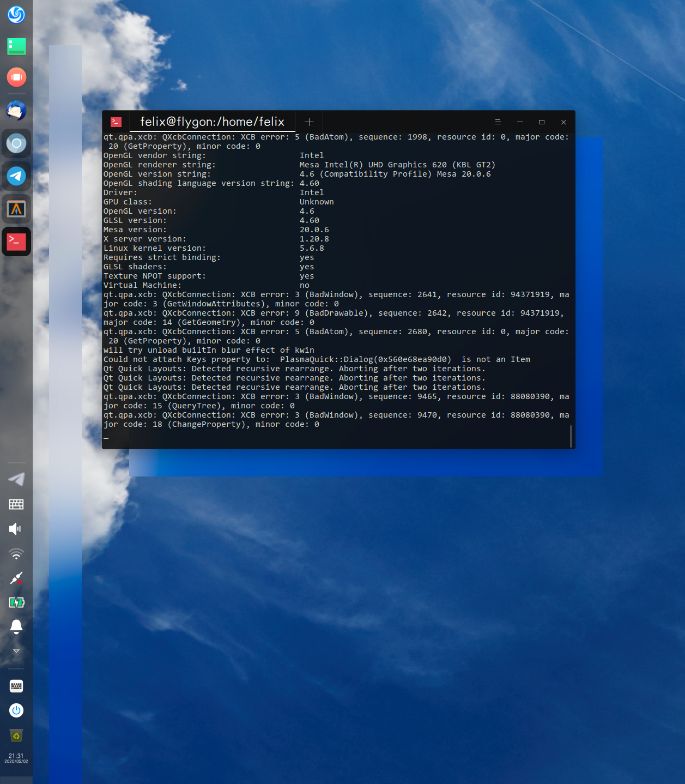Open the Chromium browser

point(16,143)
